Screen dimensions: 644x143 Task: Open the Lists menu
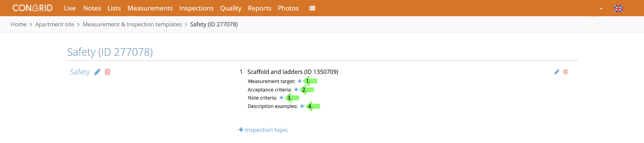tap(114, 8)
